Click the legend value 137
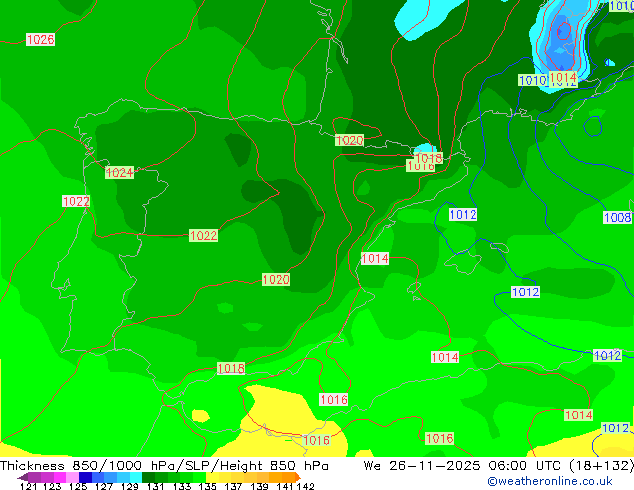The image size is (634, 490). point(233,486)
